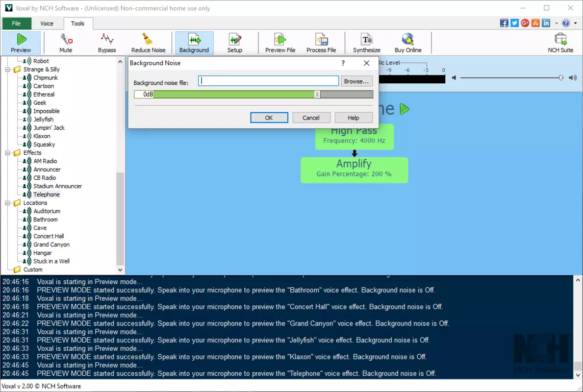Toggle the Bypass tool

pyautogui.click(x=107, y=43)
